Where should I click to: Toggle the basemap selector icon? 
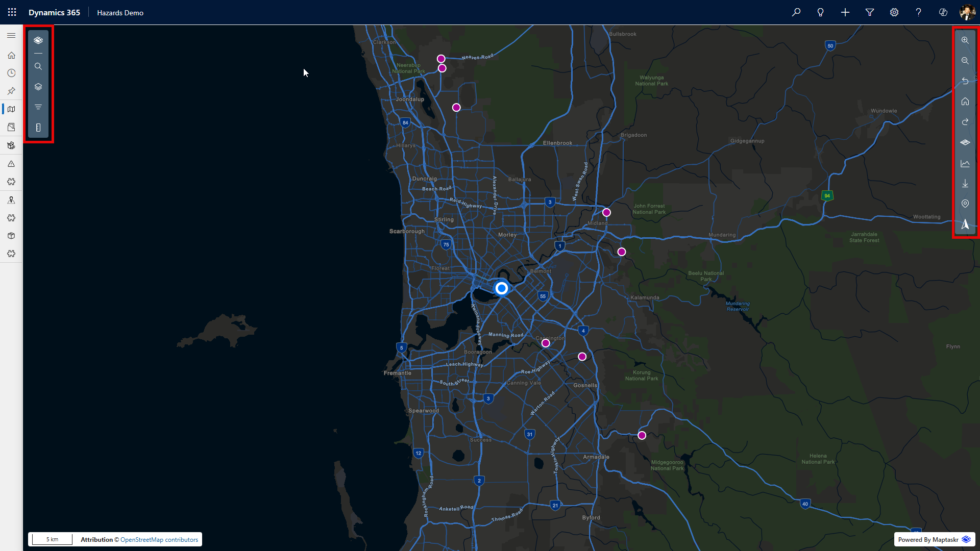tap(965, 142)
